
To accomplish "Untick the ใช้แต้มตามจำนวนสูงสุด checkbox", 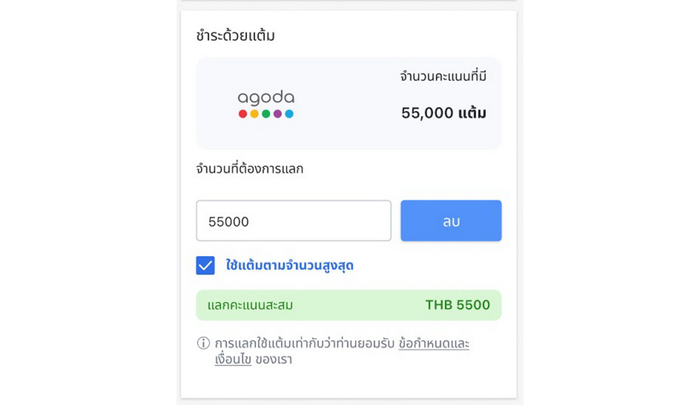I will [205, 266].
